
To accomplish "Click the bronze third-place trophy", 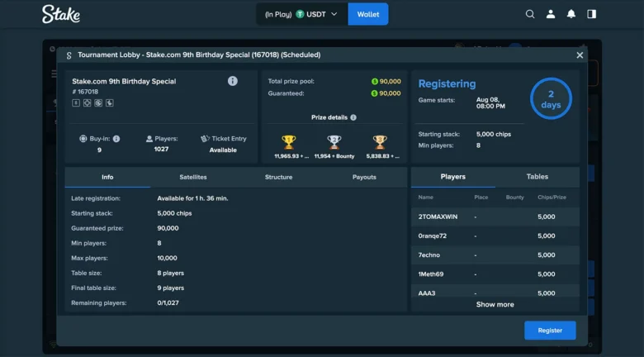I will coord(380,142).
